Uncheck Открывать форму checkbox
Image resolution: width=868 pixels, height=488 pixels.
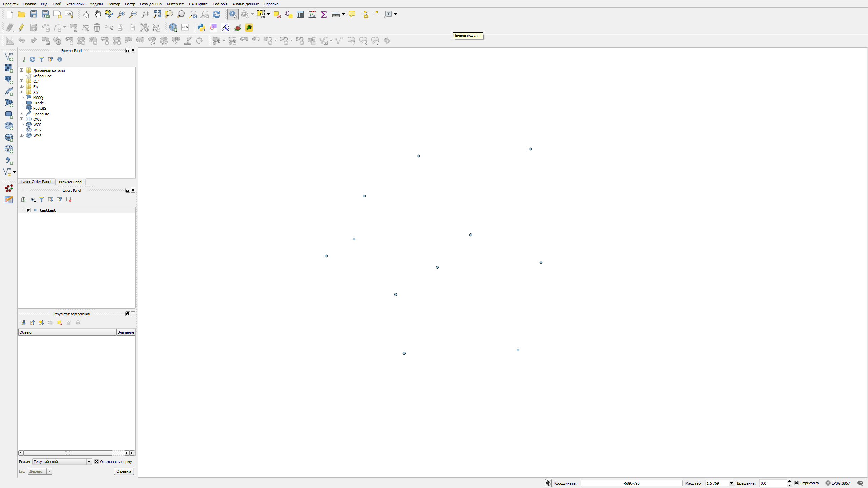(x=97, y=462)
